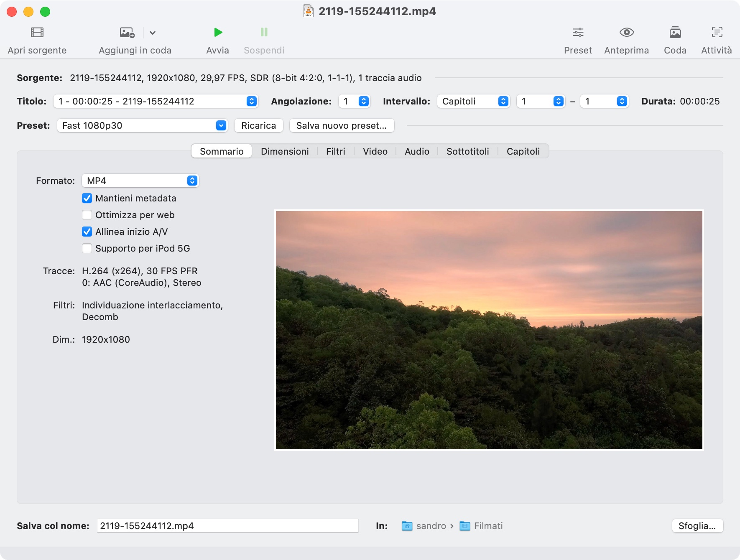740x560 pixels.
Task: Enable Ottimizza per web checkbox
Action: coord(87,215)
